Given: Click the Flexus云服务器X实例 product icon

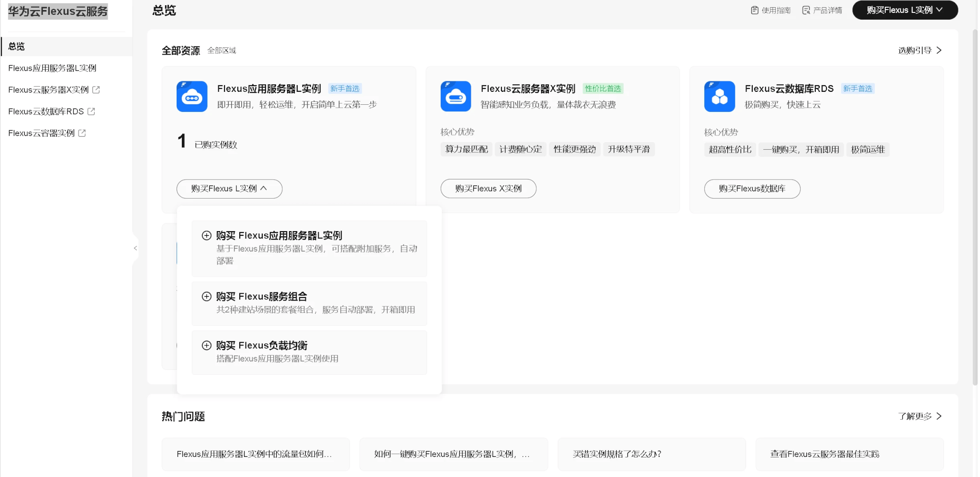Looking at the screenshot, I should [456, 96].
